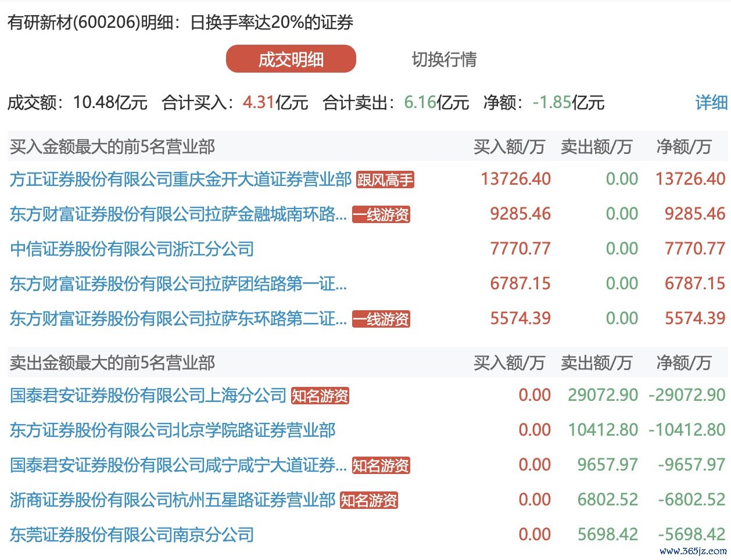731x560 pixels.
Task: Click 净额/万 column header in buy table
Action: click(x=684, y=147)
